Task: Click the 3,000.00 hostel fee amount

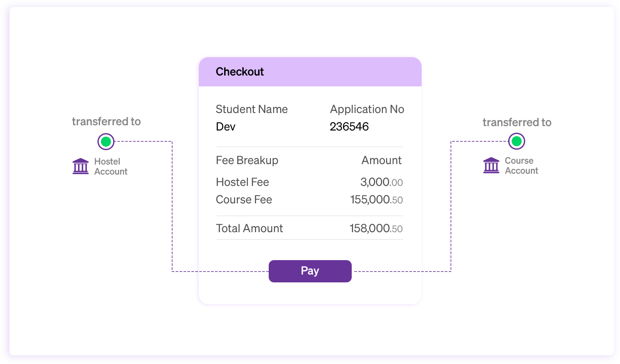Action: pyautogui.click(x=381, y=182)
